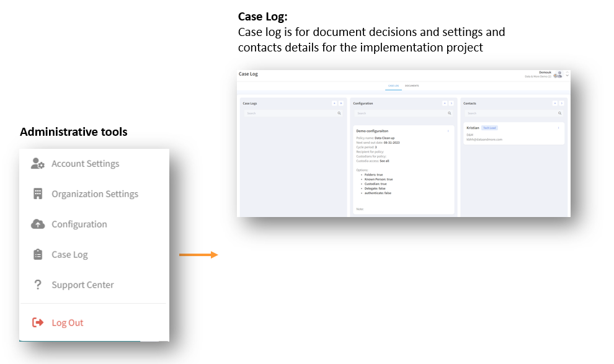614x364 pixels.
Task: Open the Demouk user account dropdown
Action: [x=567, y=75]
